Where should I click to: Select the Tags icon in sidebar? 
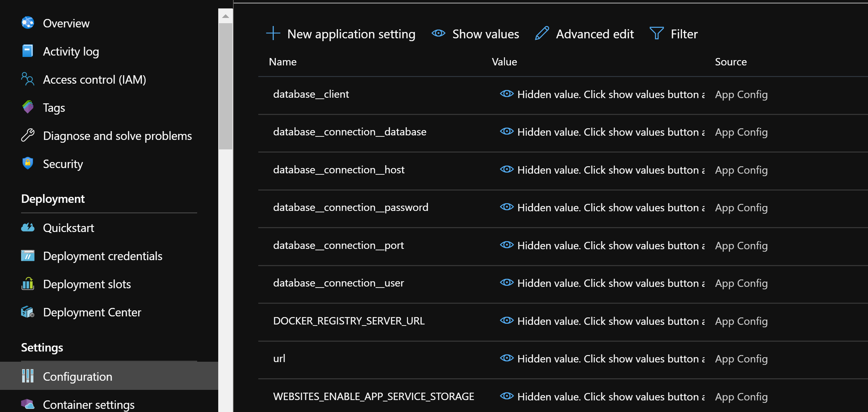[x=28, y=107]
